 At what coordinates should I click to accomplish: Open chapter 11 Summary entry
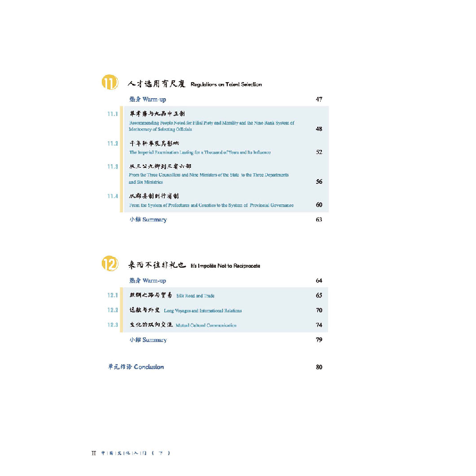click(x=148, y=220)
